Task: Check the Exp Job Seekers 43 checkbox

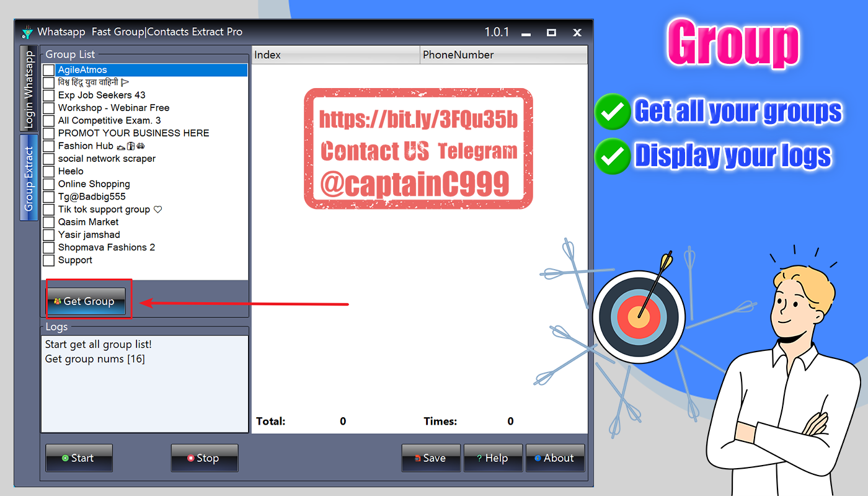Action: [48, 95]
